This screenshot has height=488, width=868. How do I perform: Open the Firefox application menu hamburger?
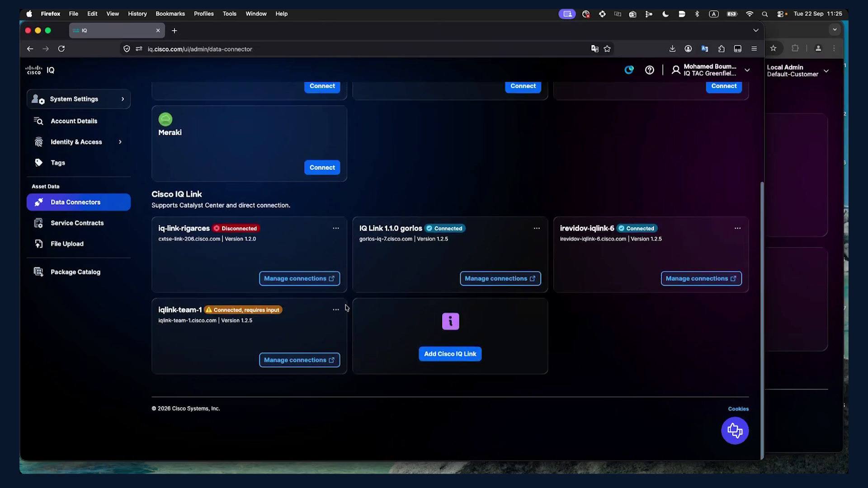click(754, 49)
